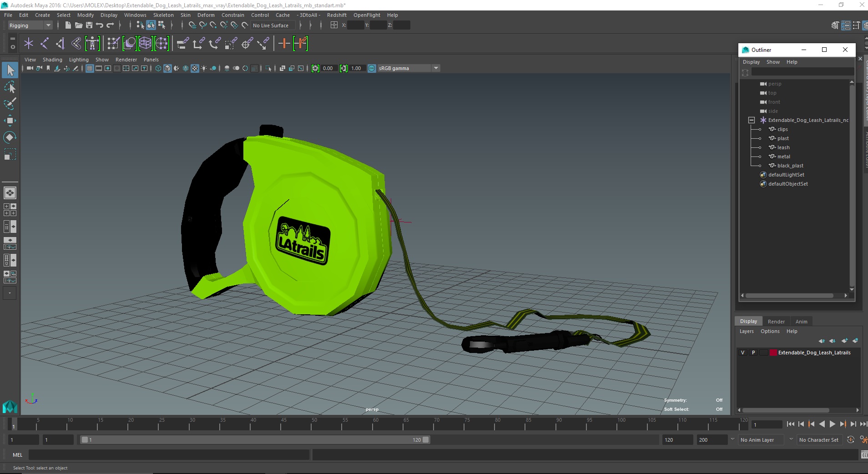Open the HumanIK character shelf icon
This screenshot has height=474, width=868.
pyautogui.click(x=92, y=44)
